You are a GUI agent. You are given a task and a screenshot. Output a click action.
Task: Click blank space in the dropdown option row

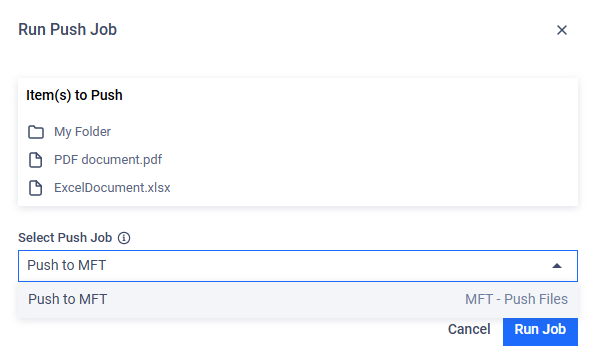[x=285, y=299]
